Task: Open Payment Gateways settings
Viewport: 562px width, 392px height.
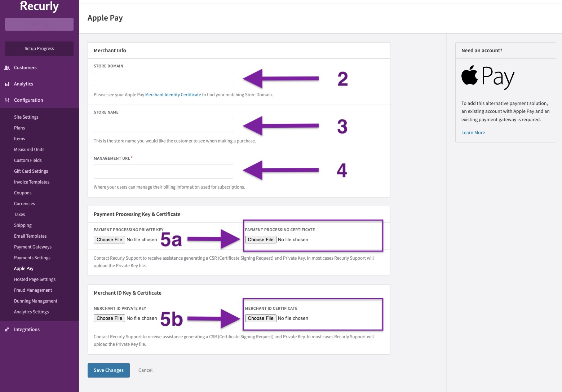Action: [x=33, y=247]
